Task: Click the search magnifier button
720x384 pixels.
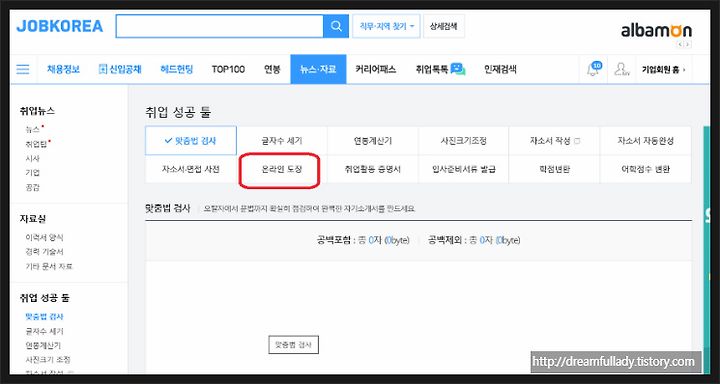Action: click(x=336, y=26)
